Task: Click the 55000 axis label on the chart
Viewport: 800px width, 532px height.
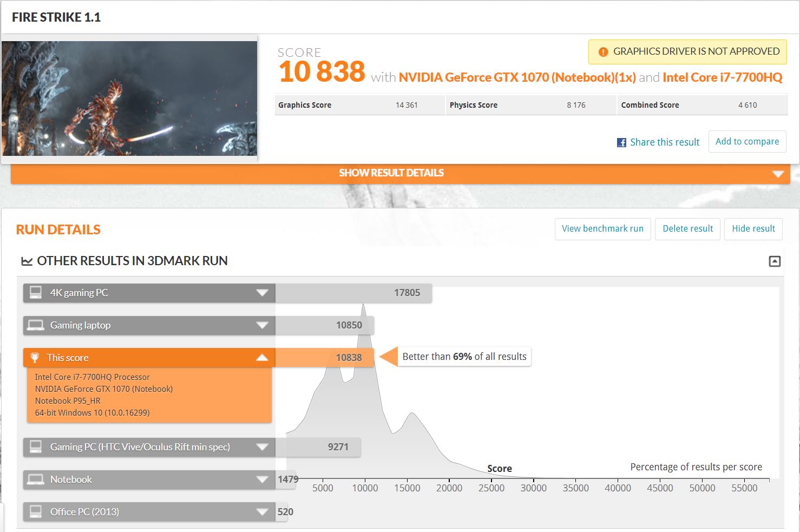Action: click(744, 488)
